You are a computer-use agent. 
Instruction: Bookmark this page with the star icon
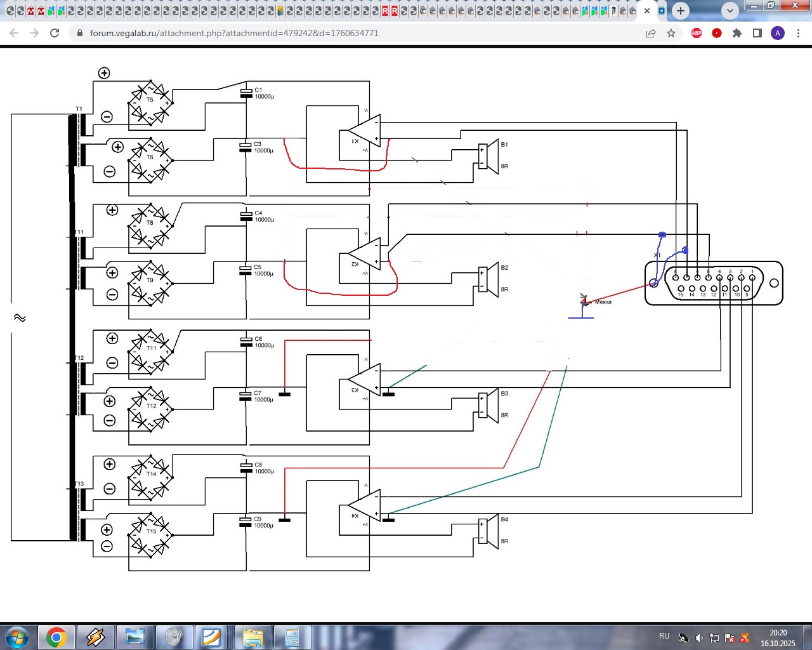pyautogui.click(x=671, y=33)
